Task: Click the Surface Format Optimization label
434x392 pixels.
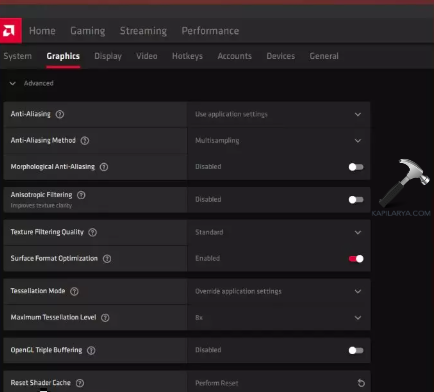Action: click(x=54, y=258)
